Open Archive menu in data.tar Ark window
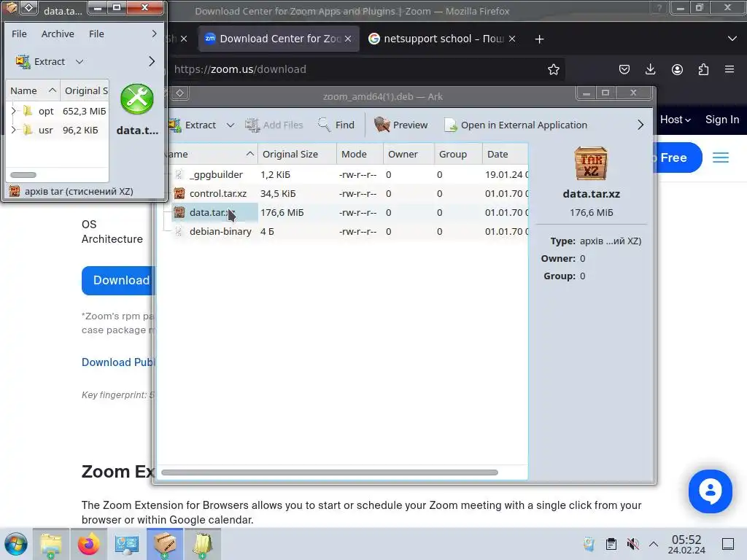The width and height of the screenshot is (747, 560). [x=58, y=34]
